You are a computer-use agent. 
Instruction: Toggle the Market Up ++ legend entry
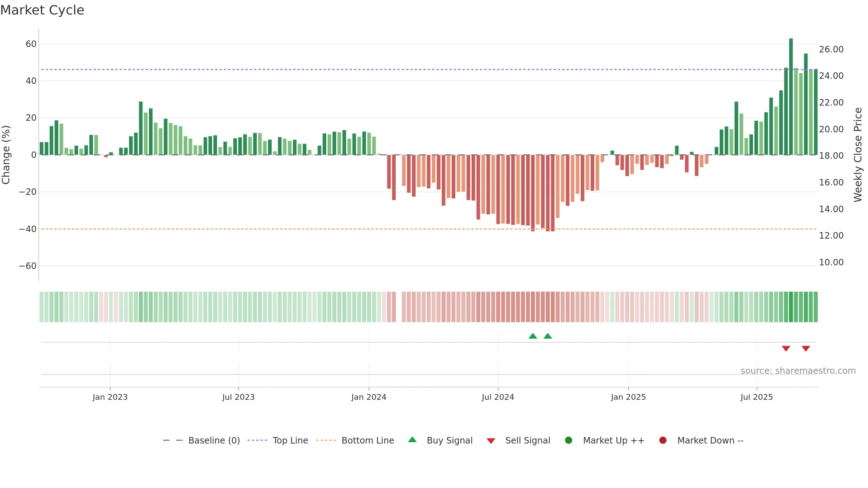tap(604, 440)
